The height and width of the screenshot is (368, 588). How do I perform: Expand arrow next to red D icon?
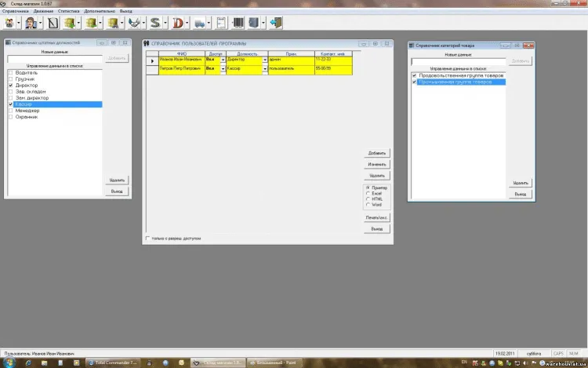(187, 23)
